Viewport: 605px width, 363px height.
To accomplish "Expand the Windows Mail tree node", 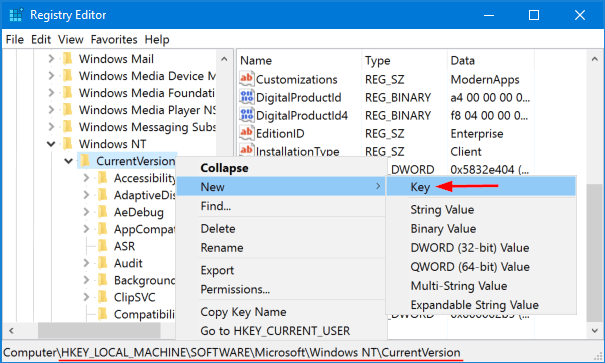I will tap(51, 59).
